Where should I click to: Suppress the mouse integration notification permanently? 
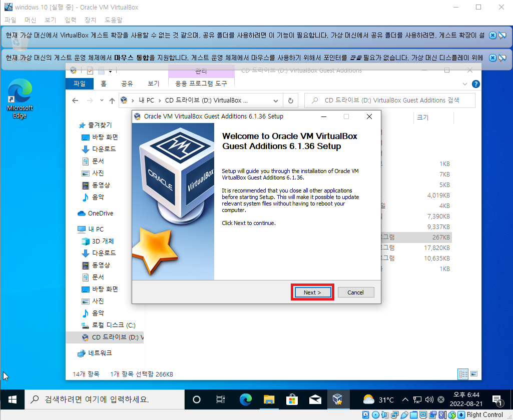[x=502, y=58]
